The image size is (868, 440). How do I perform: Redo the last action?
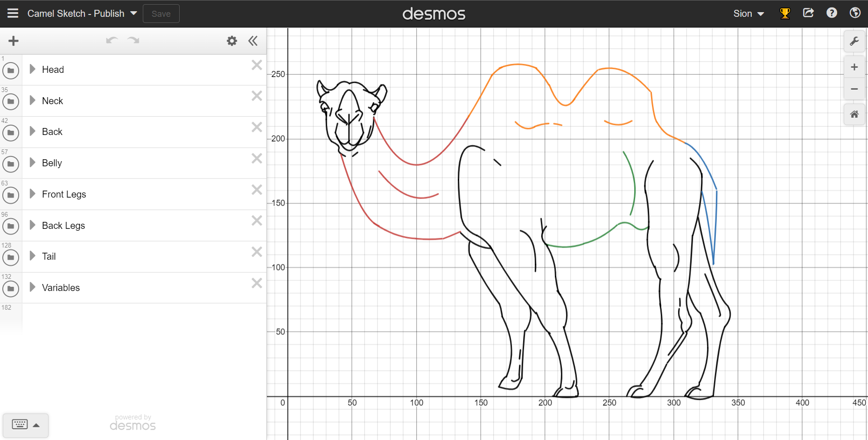click(133, 41)
